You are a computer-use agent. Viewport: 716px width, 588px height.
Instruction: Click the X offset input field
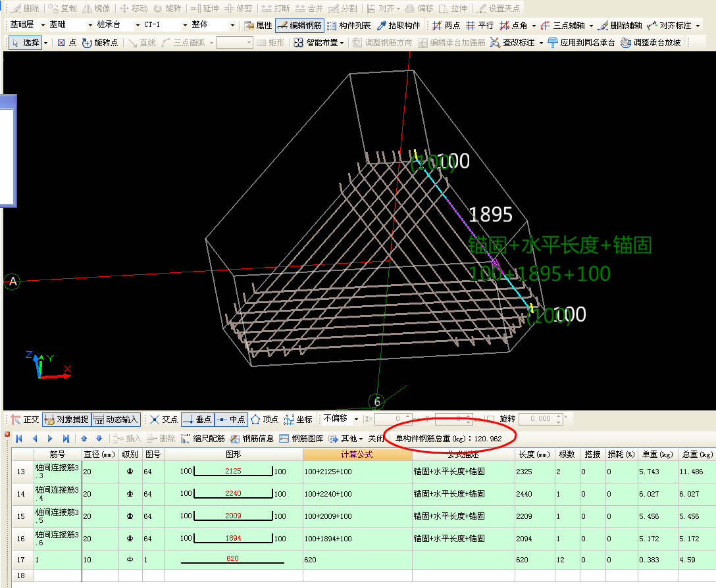pyautogui.click(x=393, y=418)
